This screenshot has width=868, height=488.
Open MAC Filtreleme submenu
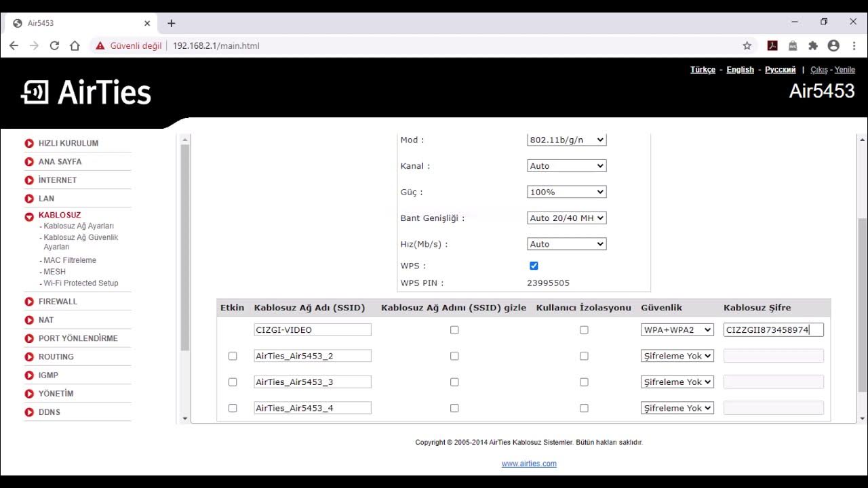(x=70, y=260)
